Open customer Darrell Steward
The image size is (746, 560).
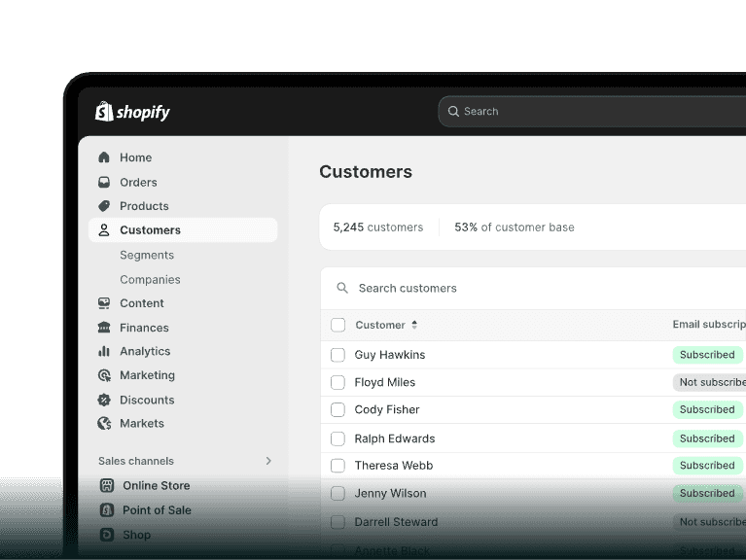pyautogui.click(x=396, y=522)
